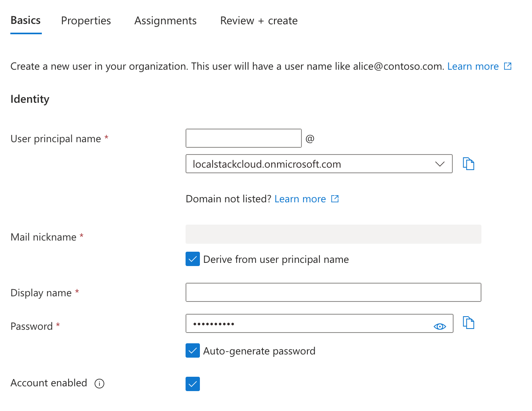Click the Mail nickname label

point(43,237)
